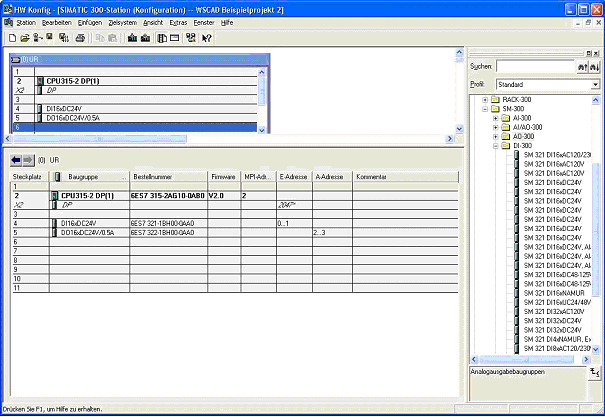Search upward in catalog binoculars button
This screenshot has height=417, width=605.
pyautogui.click(x=582, y=67)
